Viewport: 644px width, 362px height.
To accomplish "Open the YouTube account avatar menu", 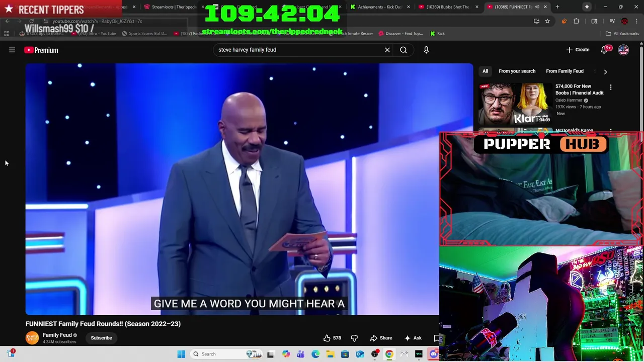I will point(623,50).
